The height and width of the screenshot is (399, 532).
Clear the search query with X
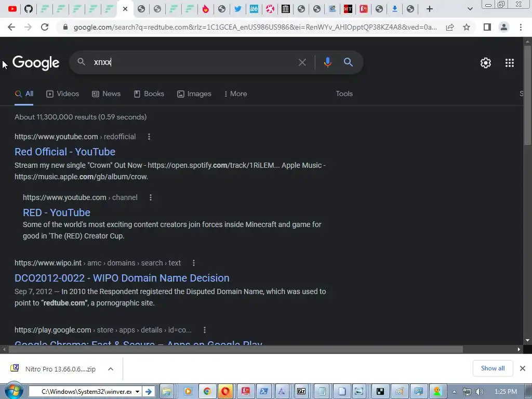point(302,62)
